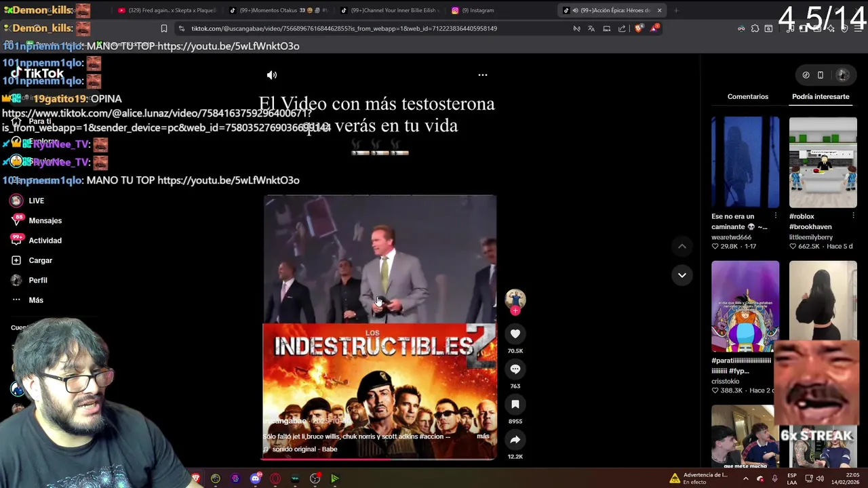This screenshot has width=868, height=488.
Task: Click the cast media icon in address bar
Action: coord(606,28)
